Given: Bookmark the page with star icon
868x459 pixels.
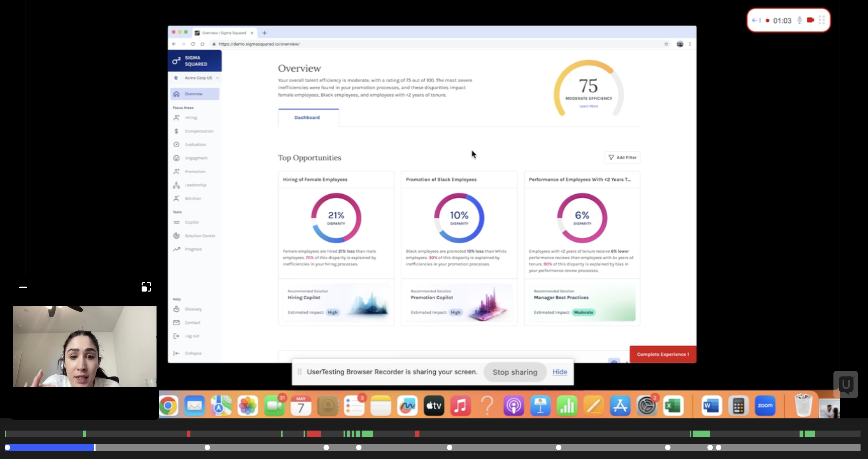Looking at the screenshot, I should click(666, 44).
